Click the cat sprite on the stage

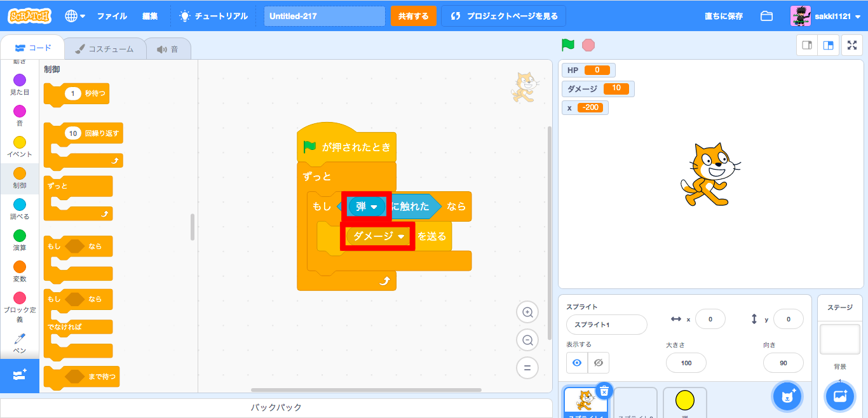tap(710, 174)
